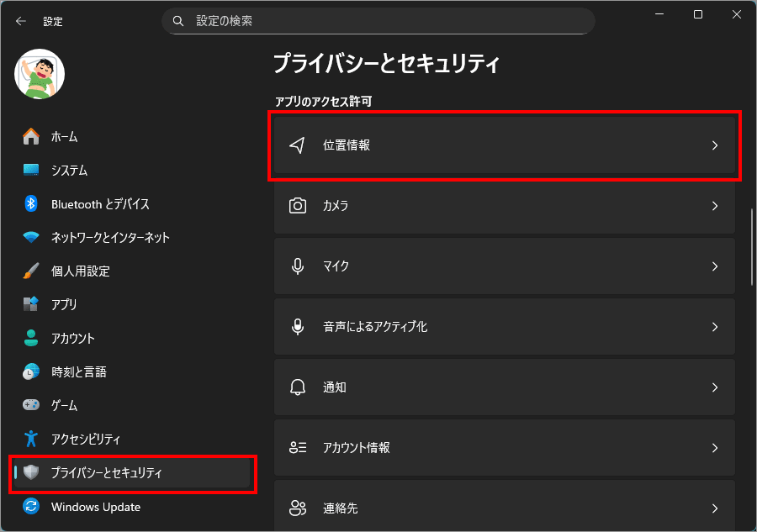Image resolution: width=757 pixels, height=532 pixels.
Task: Click the account info icon beside アカウント情報
Action: (x=297, y=448)
